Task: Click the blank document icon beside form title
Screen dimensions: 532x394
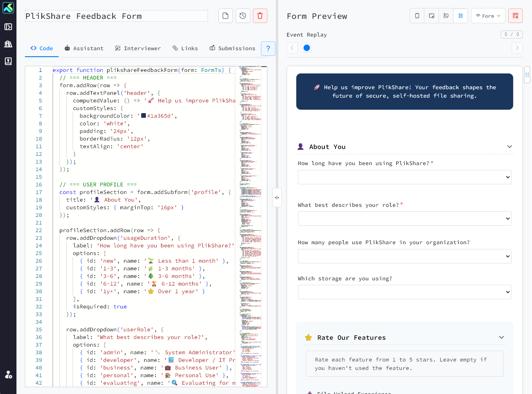Action: coord(226,16)
